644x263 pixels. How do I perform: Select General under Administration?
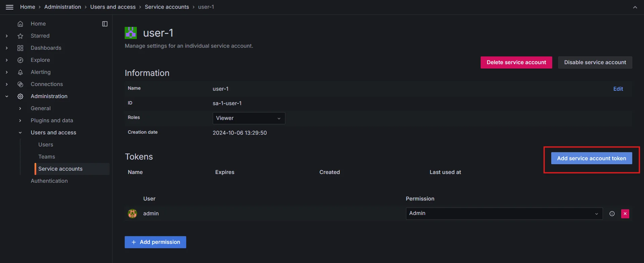(x=41, y=108)
